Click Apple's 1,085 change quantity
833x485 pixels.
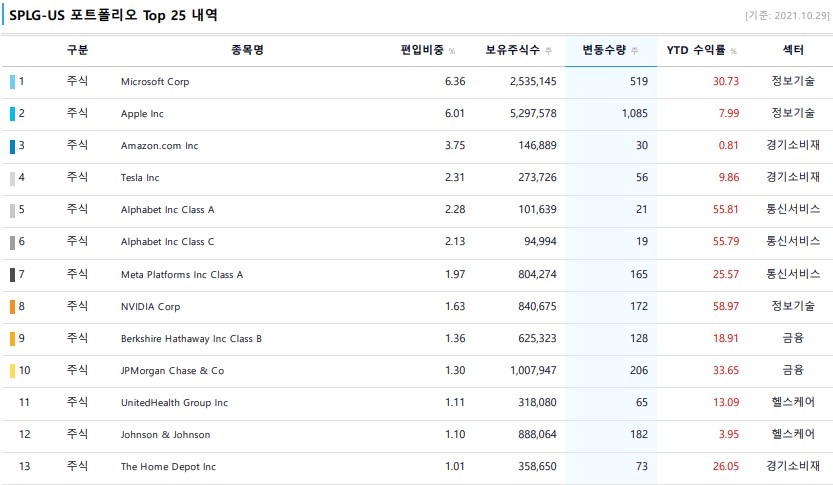635,113
